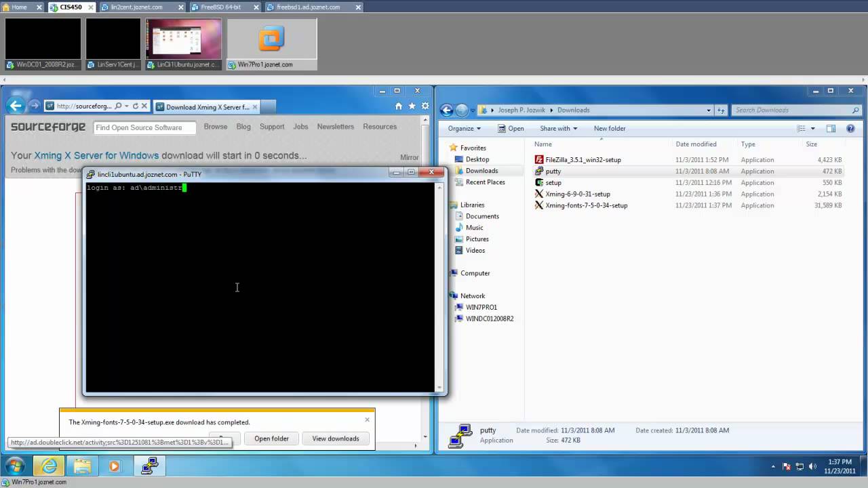Click Windows Media Player taskbar icon
The height and width of the screenshot is (488, 868).
coord(114,466)
